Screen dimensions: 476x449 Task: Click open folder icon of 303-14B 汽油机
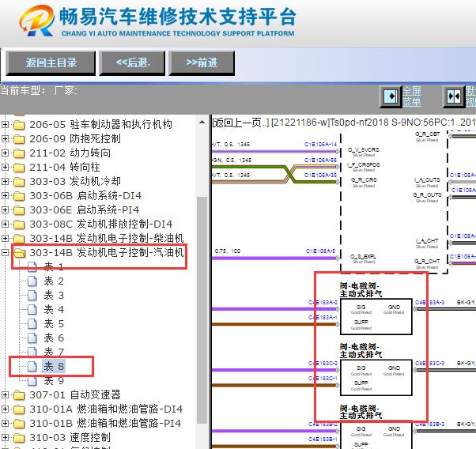[20, 253]
